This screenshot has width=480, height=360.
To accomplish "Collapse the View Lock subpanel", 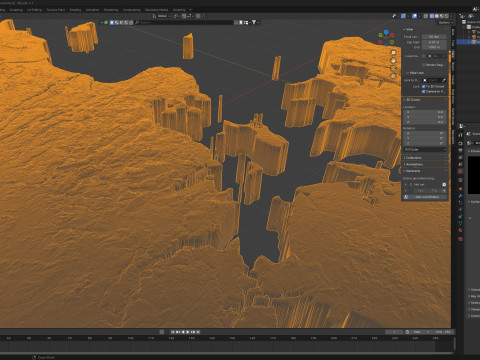I will [415, 73].
